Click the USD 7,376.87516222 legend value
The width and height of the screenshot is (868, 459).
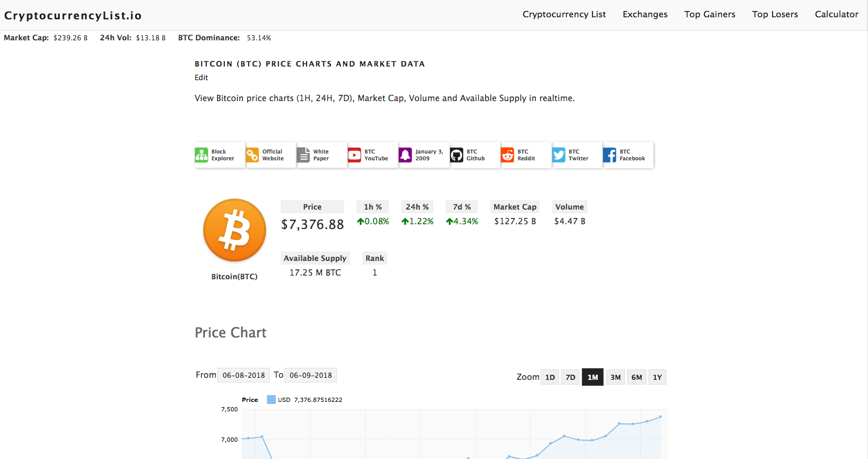[x=310, y=400]
